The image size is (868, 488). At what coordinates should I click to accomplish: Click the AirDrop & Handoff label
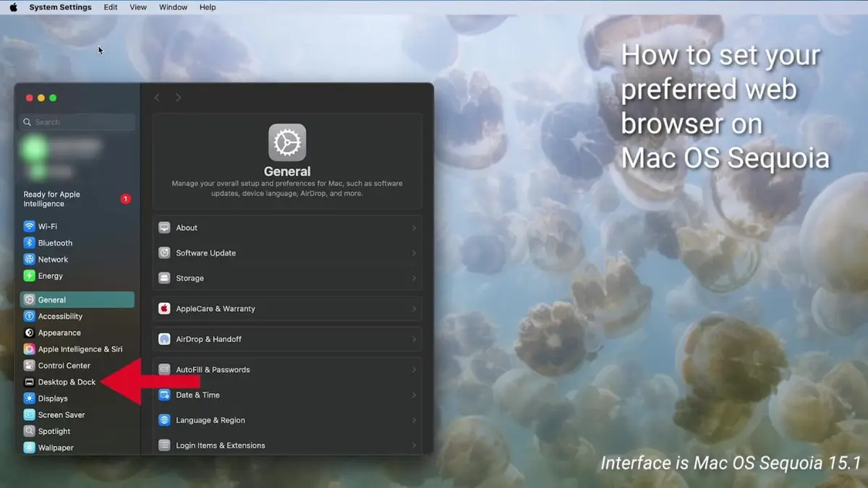[209, 339]
